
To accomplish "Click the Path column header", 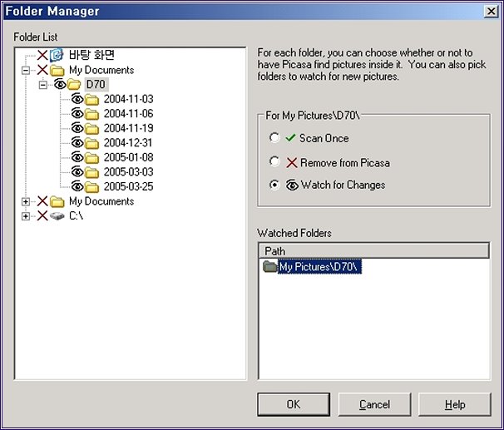I will [x=373, y=250].
